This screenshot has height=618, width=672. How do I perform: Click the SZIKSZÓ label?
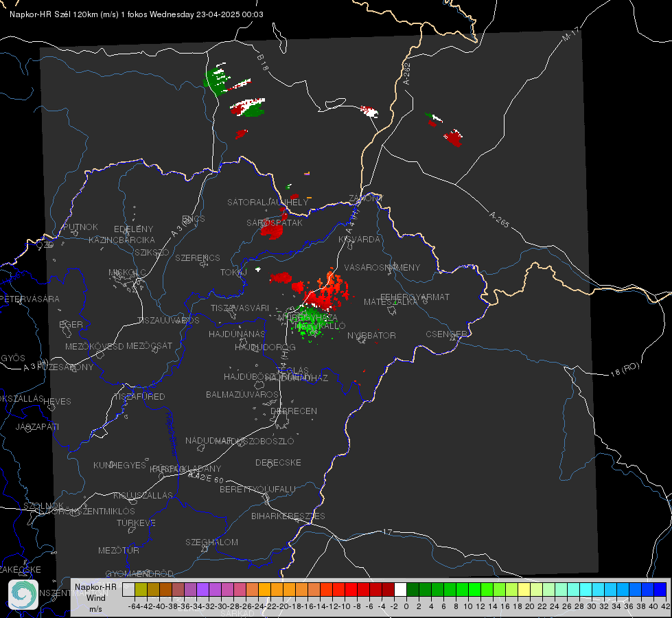pos(152,252)
